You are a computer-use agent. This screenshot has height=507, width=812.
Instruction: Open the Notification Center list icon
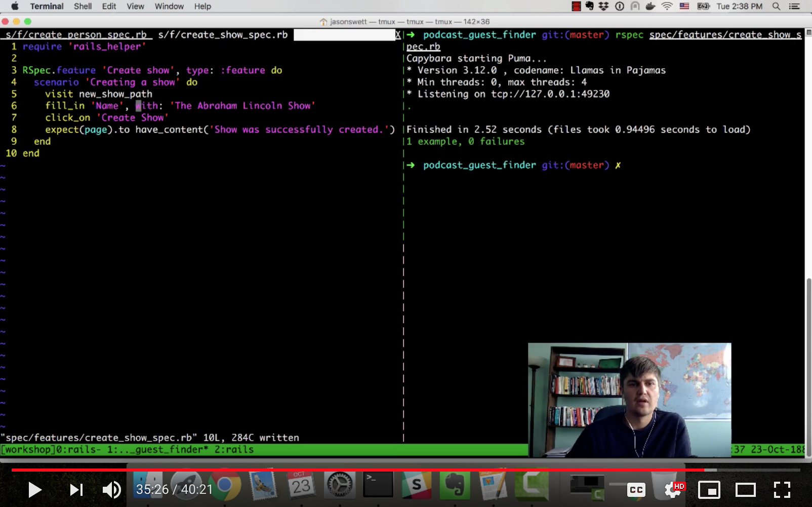click(x=794, y=6)
